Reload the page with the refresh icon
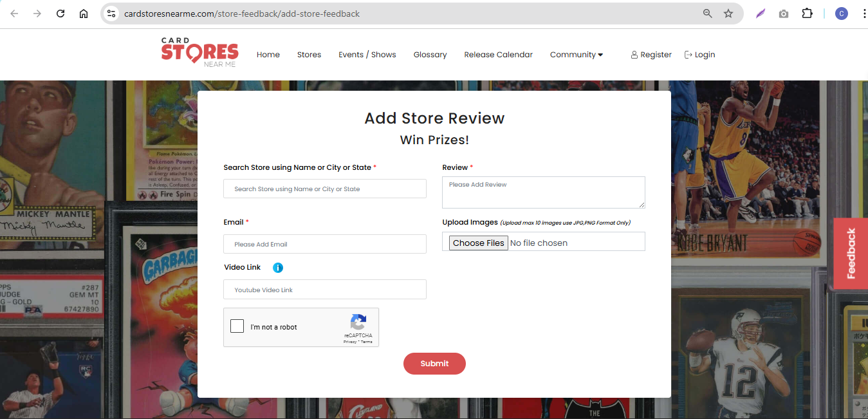The width and height of the screenshot is (868, 419). point(60,14)
